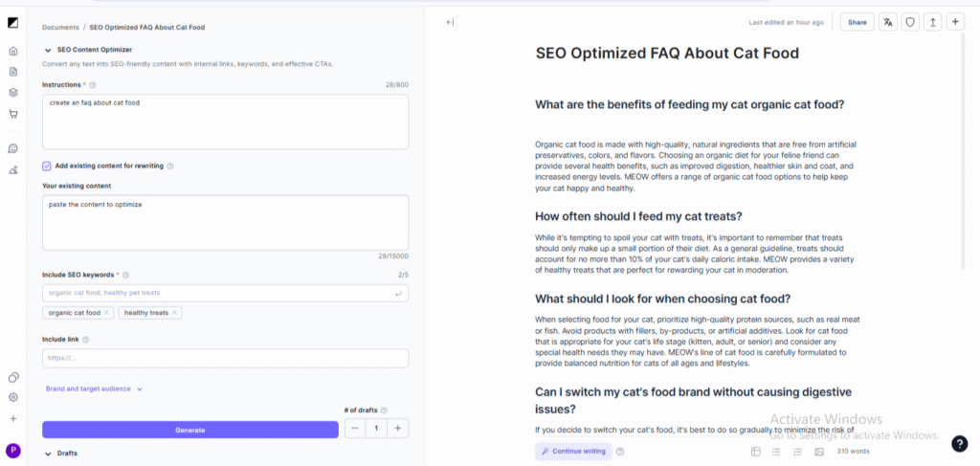Image resolution: width=980 pixels, height=466 pixels.
Task: Click the upload export arrow icon
Action: [x=932, y=22]
